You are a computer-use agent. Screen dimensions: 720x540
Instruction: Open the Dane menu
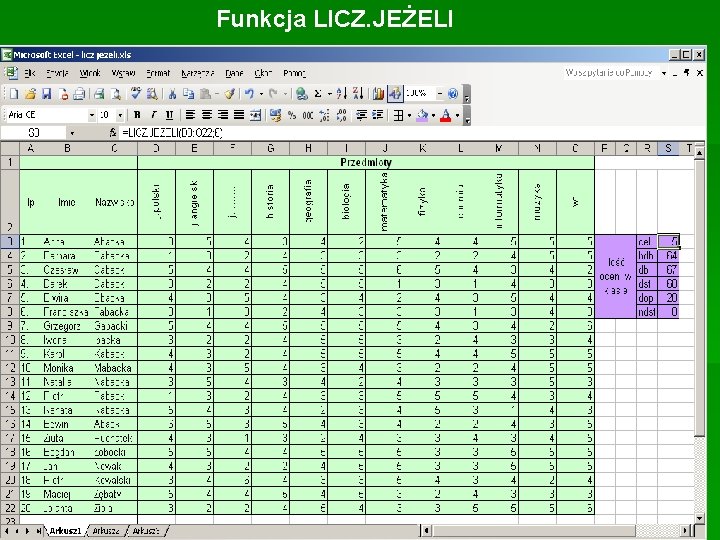point(234,73)
